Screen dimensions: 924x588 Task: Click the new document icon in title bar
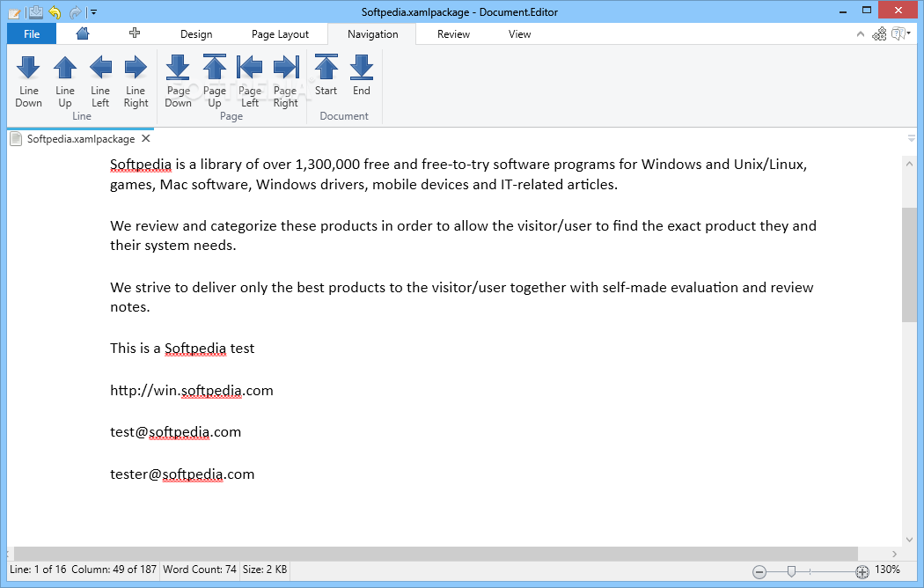pos(14,12)
